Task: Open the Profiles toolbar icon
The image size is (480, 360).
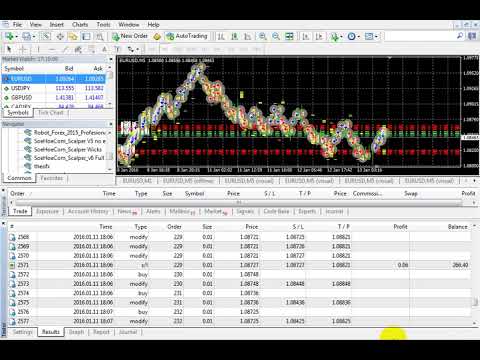Action: pos(26,36)
